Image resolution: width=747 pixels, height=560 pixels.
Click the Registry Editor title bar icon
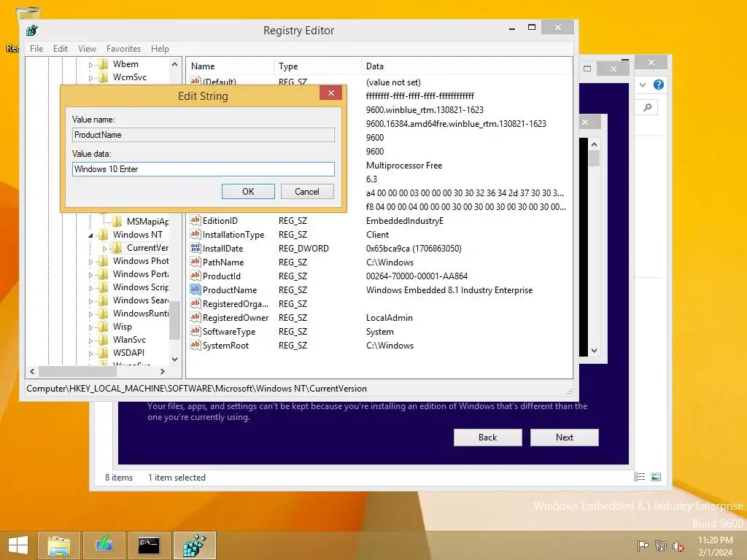tap(32, 31)
